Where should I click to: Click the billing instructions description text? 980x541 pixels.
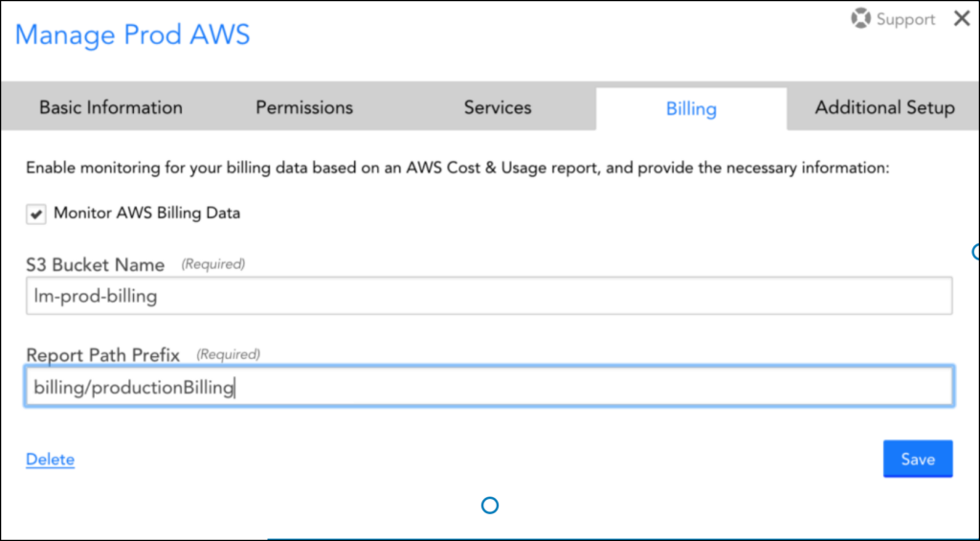tap(457, 169)
